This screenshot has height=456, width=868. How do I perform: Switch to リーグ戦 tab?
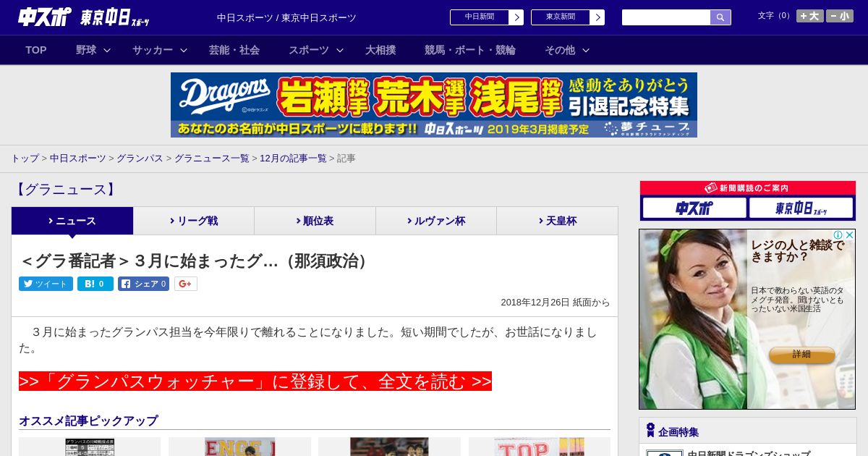pos(194,221)
